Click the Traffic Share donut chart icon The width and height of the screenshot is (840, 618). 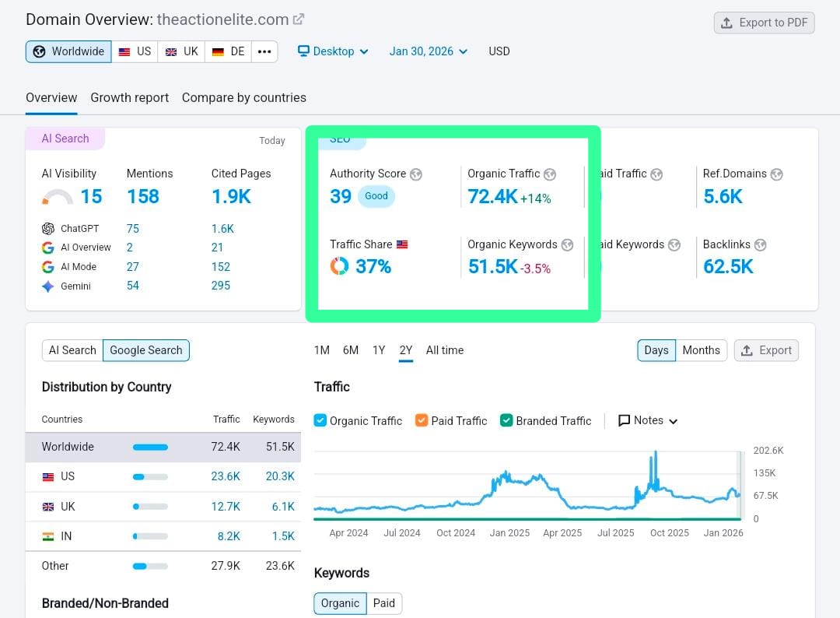[x=339, y=266]
